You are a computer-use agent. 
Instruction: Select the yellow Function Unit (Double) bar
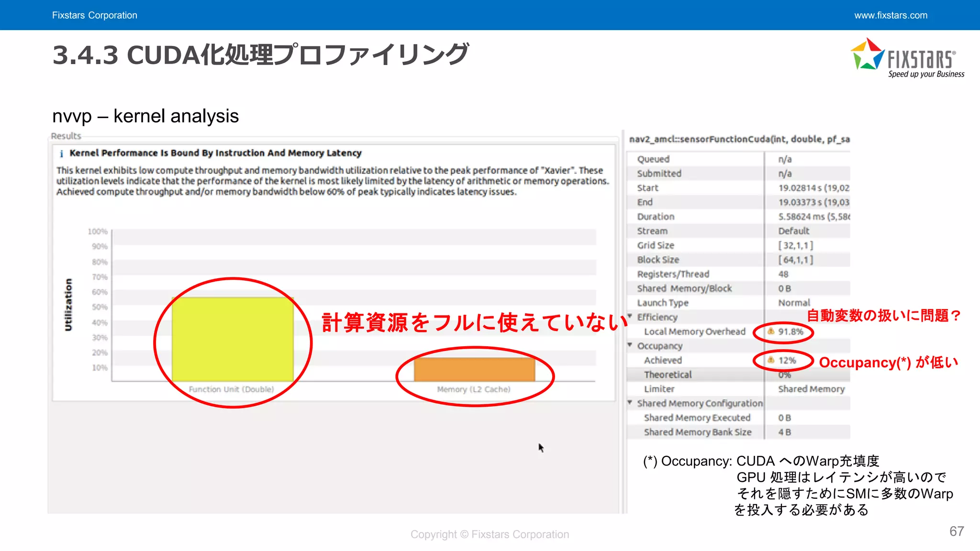233,339
